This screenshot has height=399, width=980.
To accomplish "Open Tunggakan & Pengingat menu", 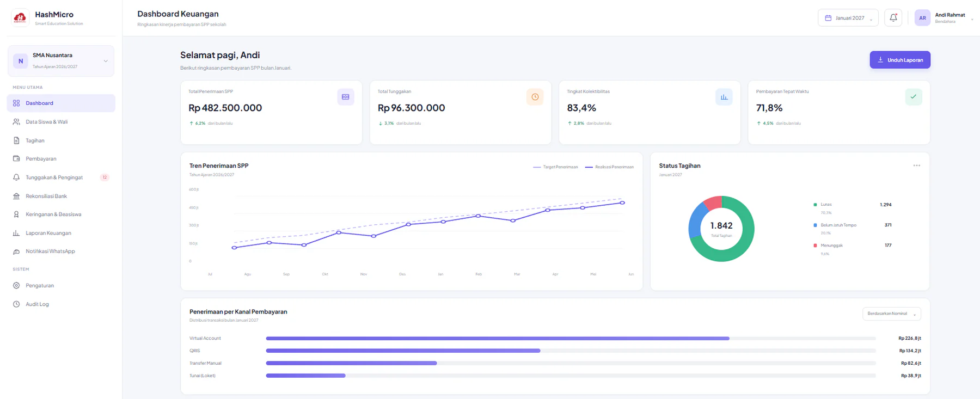I will point(61,177).
